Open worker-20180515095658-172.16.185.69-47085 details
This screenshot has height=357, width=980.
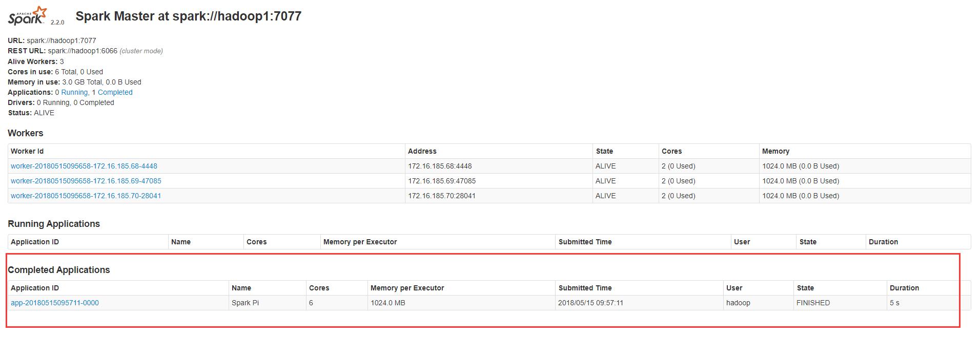coord(86,181)
